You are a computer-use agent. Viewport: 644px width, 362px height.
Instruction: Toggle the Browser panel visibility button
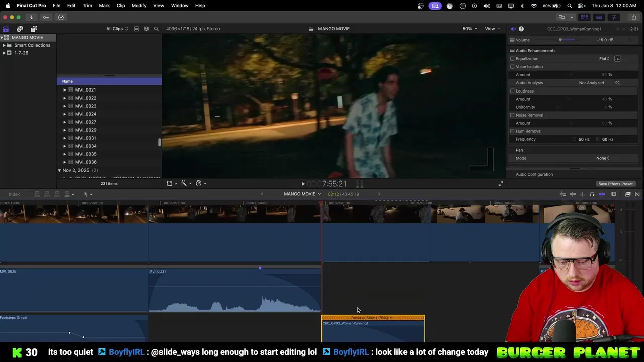[584, 17]
